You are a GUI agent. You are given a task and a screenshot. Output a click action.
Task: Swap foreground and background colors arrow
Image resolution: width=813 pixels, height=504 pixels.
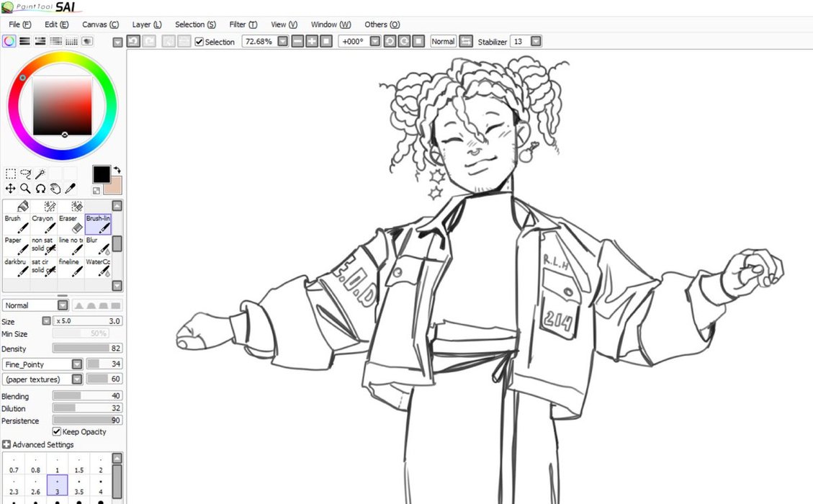[117, 169]
